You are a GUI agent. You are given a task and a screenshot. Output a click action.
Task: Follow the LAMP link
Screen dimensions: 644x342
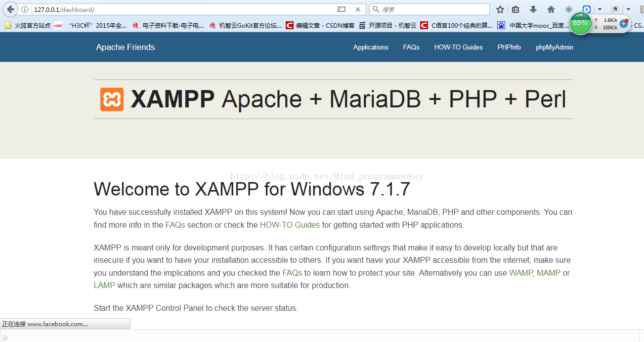tap(104, 285)
